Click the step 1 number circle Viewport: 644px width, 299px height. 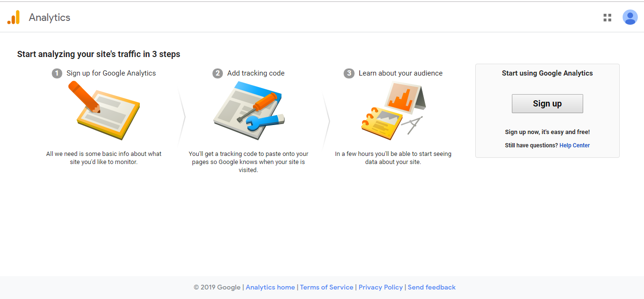[x=57, y=73]
